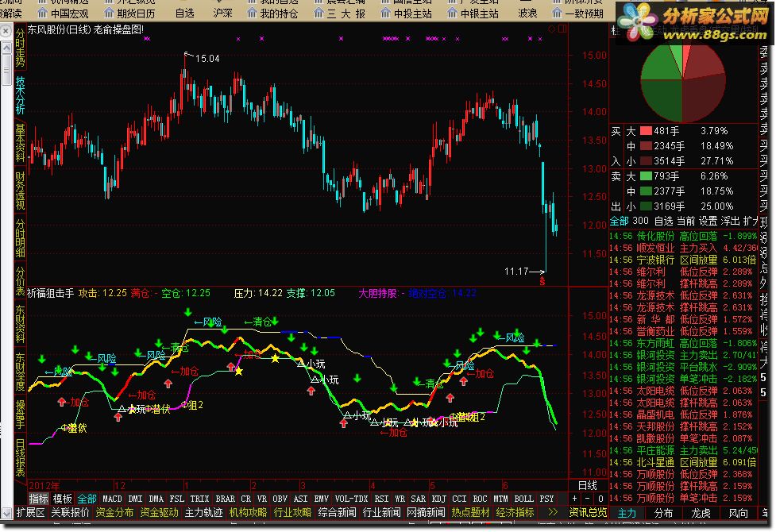This screenshot has height=532, width=776.
Task: Reset chart zoom with the 0 button
Action: point(600,499)
